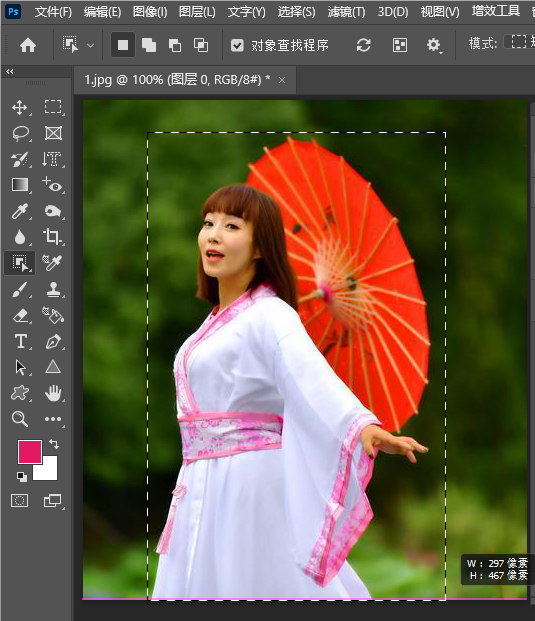This screenshot has height=621, width=535.
Task: Uncheck the 对象查找程序 checkbox
Action: 237,45
